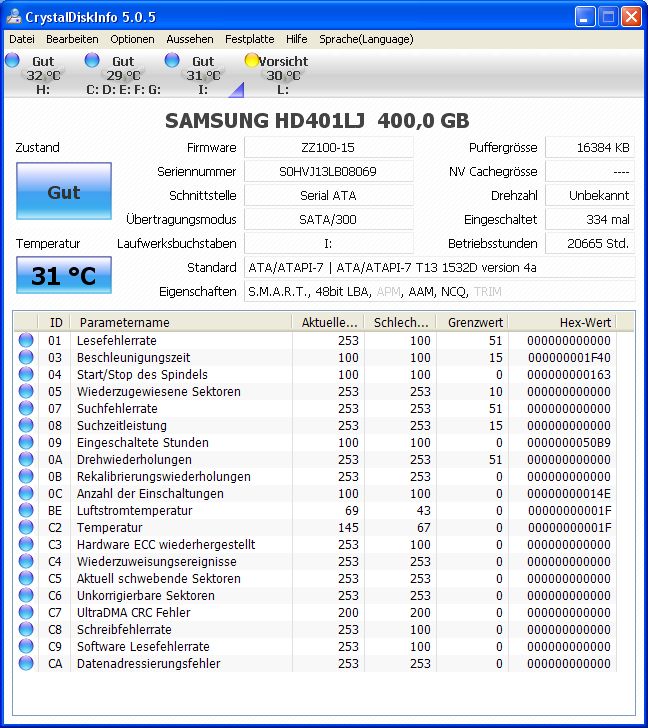Open the Datei menu
Viewport: 648px width, 728px height.
tap(22, 39)
